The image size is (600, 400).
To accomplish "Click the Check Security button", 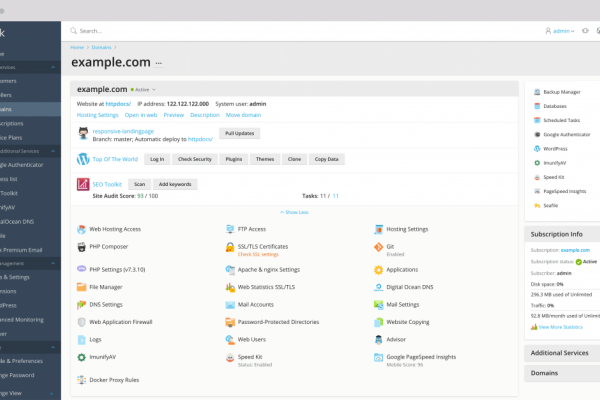I will click(194, 159).
